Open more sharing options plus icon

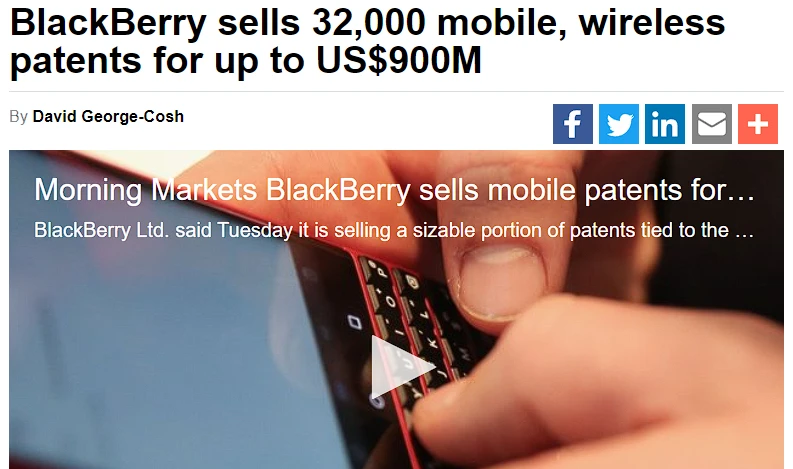pos(758,124)
